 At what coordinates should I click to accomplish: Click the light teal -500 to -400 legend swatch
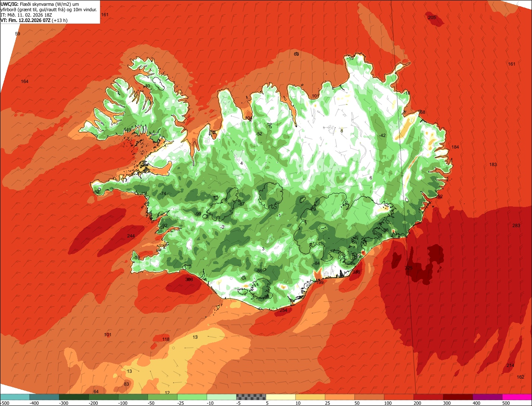pyautogui.click(x=15, y=397)
